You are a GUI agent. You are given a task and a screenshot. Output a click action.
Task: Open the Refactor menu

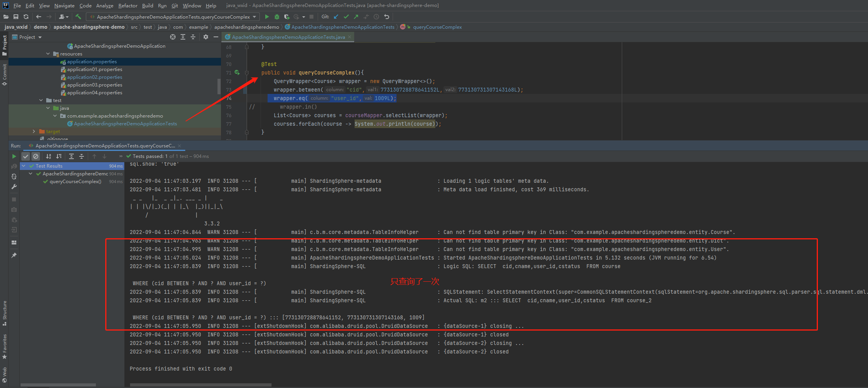[x=128, y=5]
